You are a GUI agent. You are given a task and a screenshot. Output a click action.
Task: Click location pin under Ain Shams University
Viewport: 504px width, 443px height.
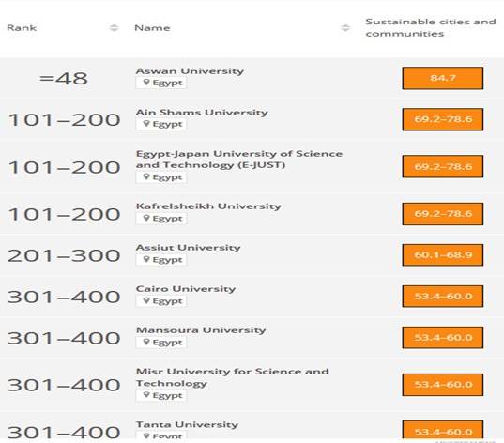(146, 124)
